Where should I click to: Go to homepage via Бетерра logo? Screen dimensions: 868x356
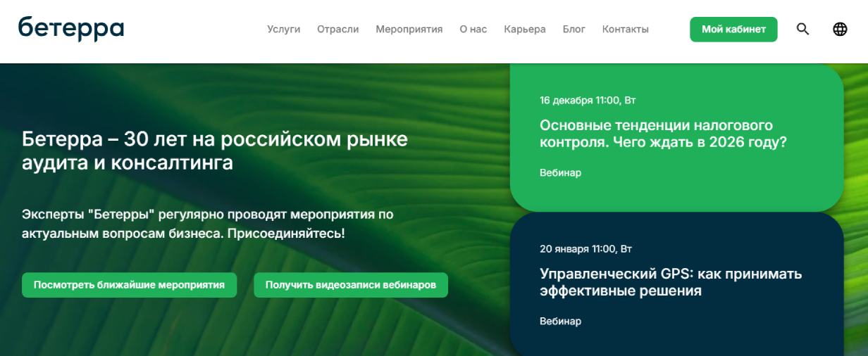click(70, 28)
